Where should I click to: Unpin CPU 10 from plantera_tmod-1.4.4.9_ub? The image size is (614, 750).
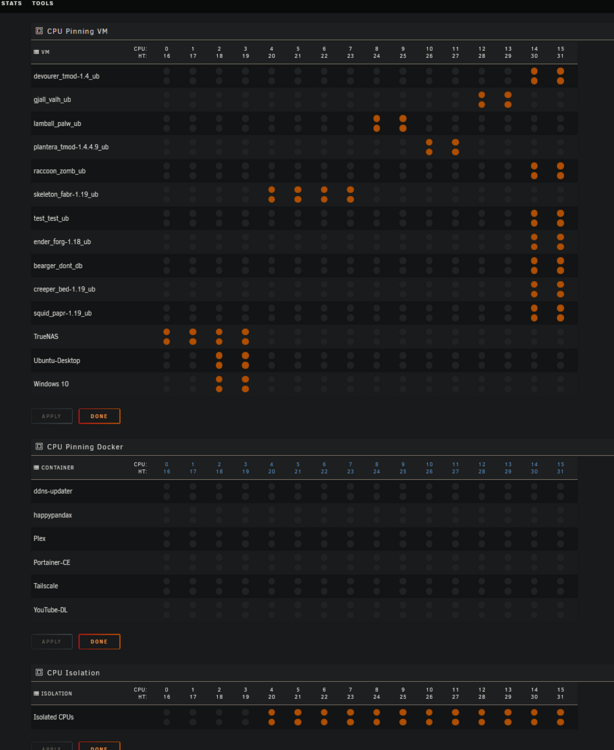[429, 142]
